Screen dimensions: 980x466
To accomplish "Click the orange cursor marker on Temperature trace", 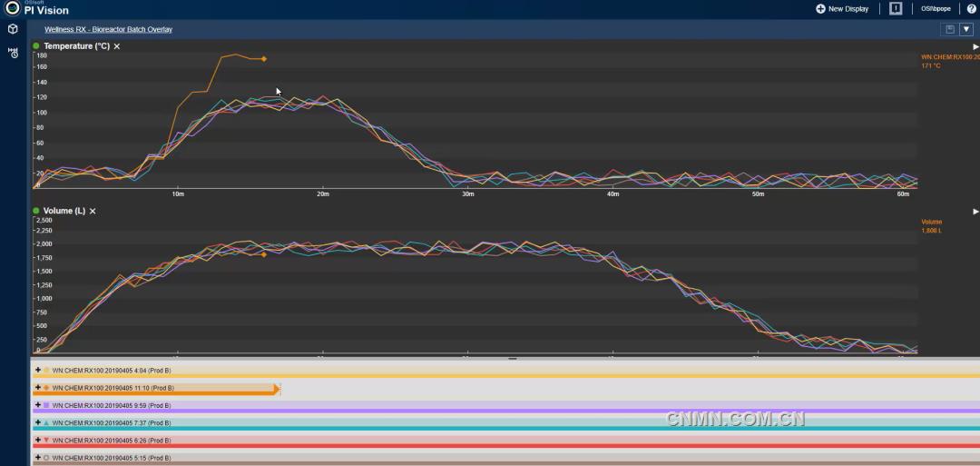I will [264, 59].
